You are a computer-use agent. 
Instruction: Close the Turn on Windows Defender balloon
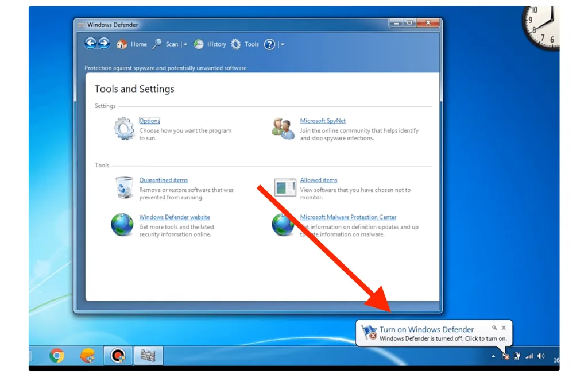[x=504, y=328]
